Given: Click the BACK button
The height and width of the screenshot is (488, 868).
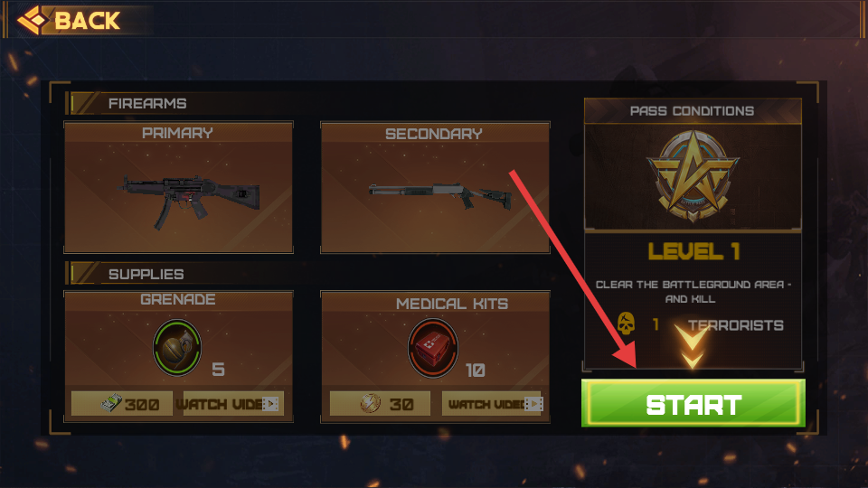Looking at the screenshot, I should [70, 21].
